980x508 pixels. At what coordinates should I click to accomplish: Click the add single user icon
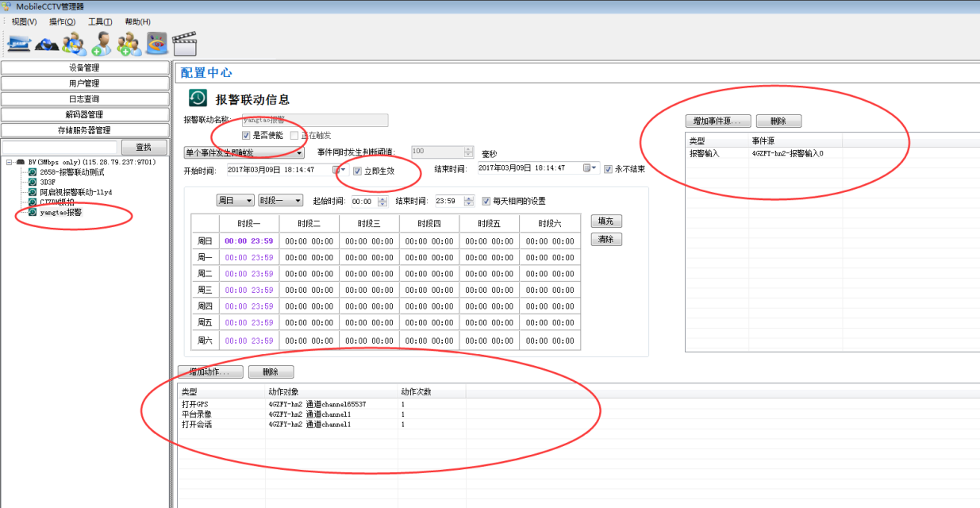click(x=101, y=43)
